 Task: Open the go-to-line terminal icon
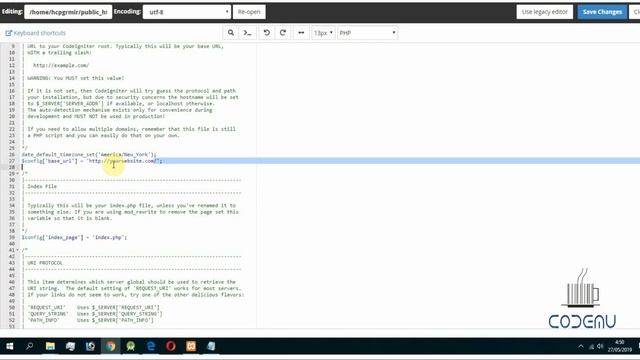coord(247,33)
